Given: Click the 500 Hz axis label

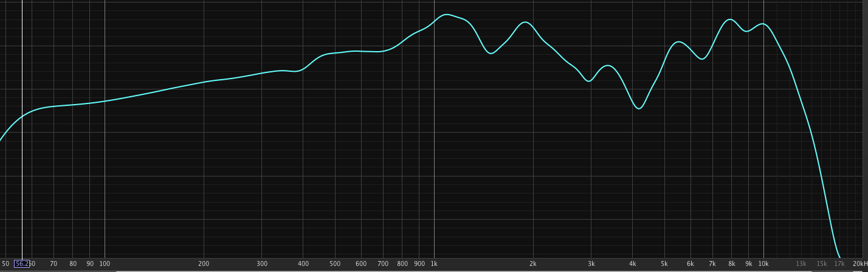Looking at the screenshot, I should (335, 263).
